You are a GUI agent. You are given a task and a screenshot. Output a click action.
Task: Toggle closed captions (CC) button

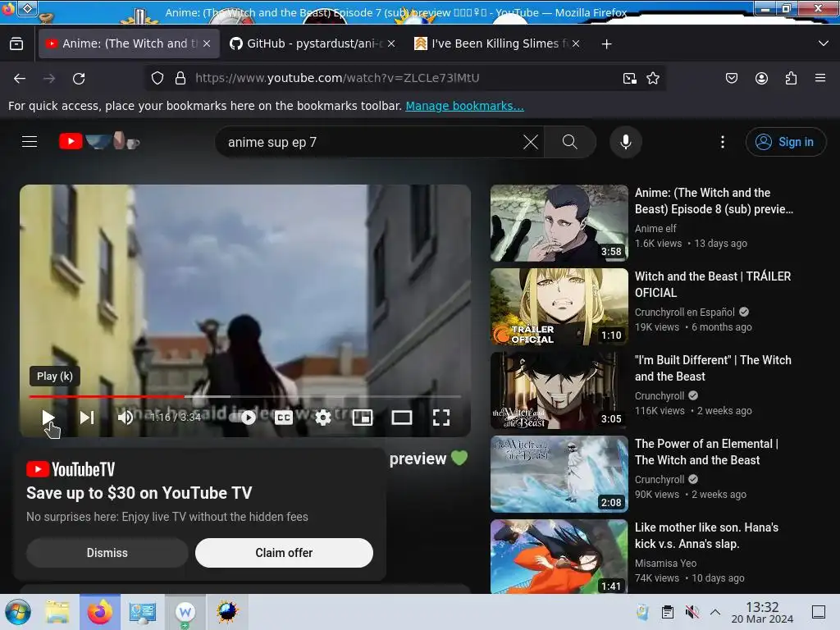(284, 418)
